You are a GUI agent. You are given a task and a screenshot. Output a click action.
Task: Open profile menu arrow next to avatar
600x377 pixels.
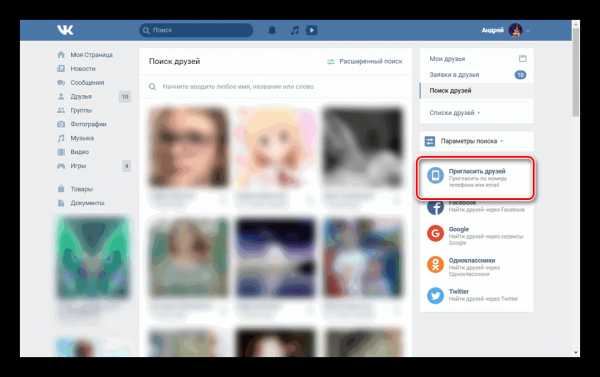pyautogui.click(x=528, y=30)
